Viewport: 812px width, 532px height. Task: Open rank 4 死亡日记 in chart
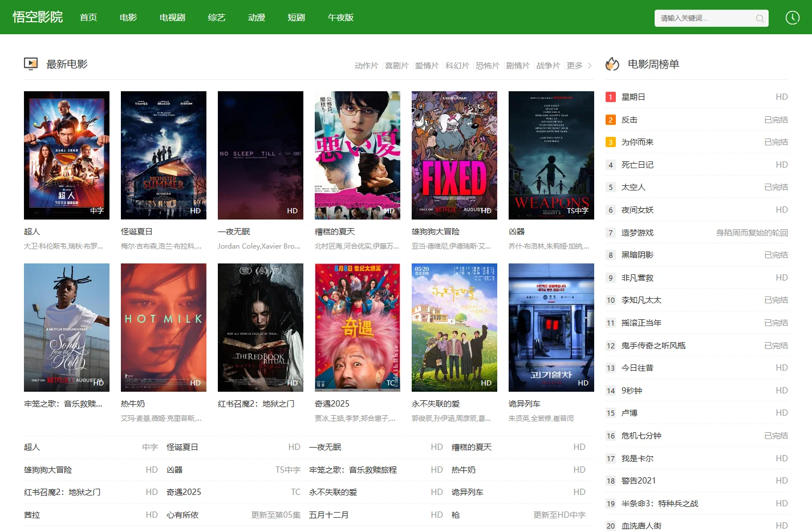pos(697,165)
